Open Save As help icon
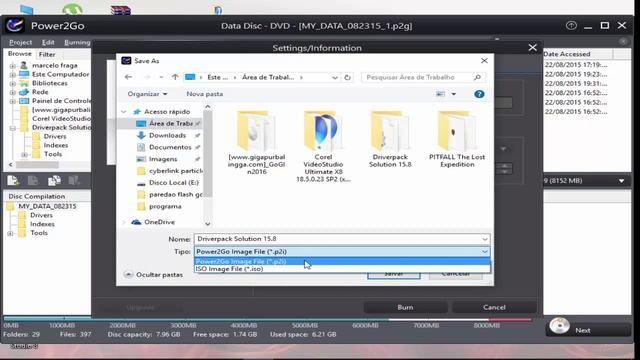Image resolution: width=640 pixels, height=360 pixels. 479,94
